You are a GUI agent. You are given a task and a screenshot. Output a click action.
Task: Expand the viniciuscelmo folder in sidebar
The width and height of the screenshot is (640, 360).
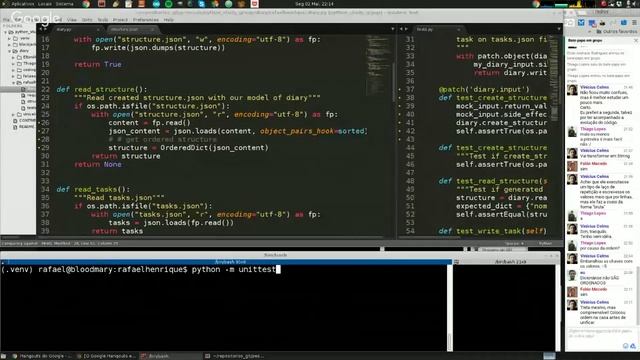(13, 114)
